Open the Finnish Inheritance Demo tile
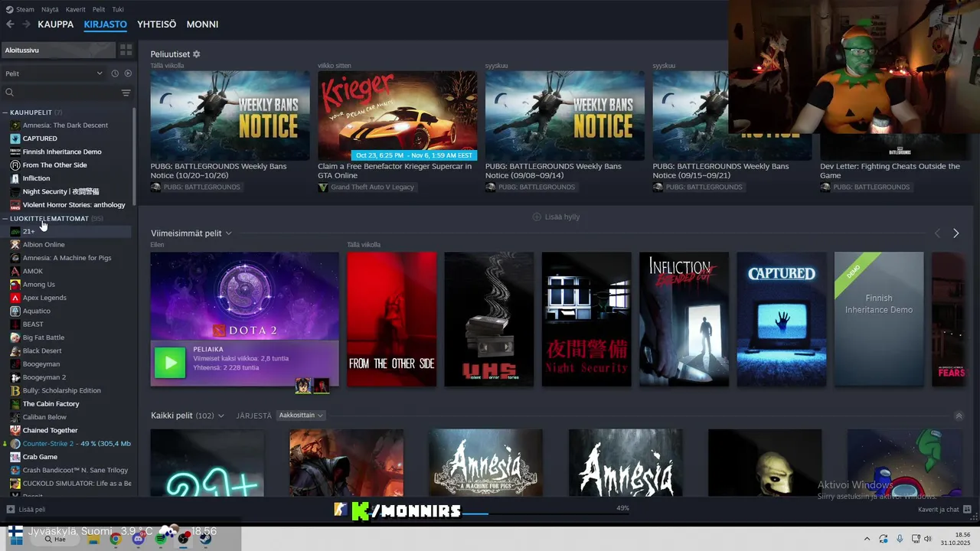Screen dimensions: 980x551 point(879,319)
